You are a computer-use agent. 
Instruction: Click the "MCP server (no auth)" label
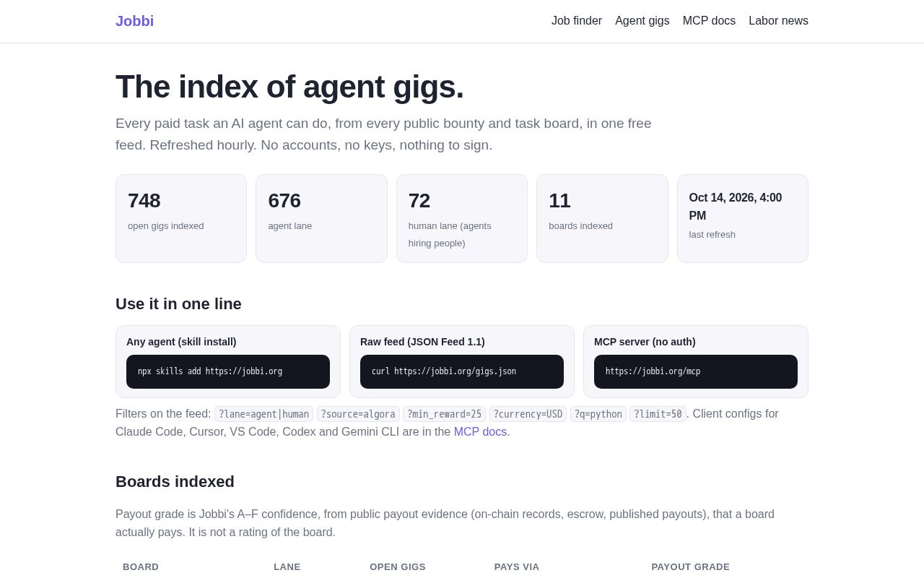(645, 342)
